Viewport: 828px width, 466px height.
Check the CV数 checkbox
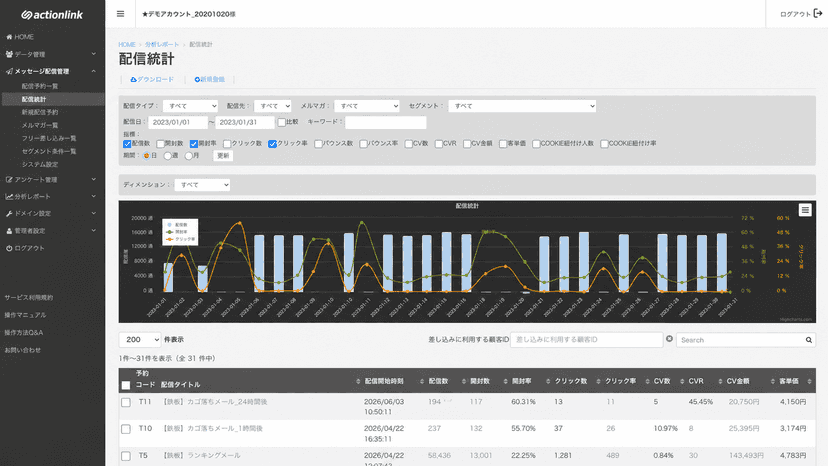click(409, 144)
